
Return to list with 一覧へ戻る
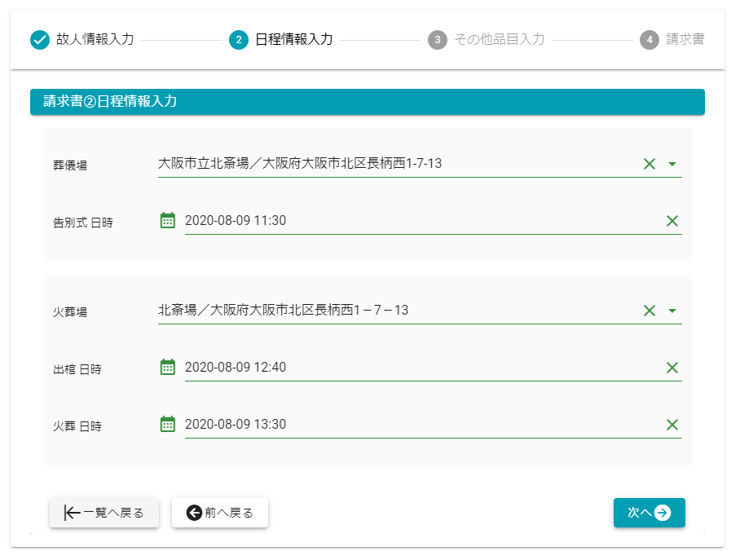104,513
